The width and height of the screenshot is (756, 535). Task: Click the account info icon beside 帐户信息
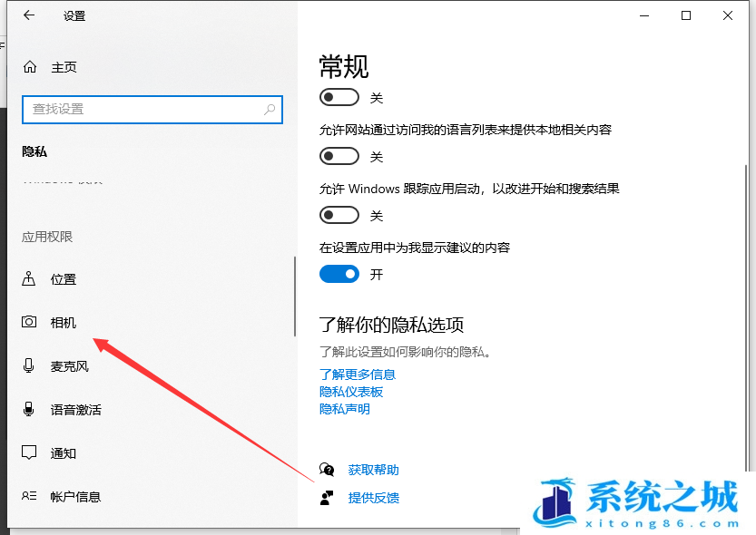click(29, 496)
